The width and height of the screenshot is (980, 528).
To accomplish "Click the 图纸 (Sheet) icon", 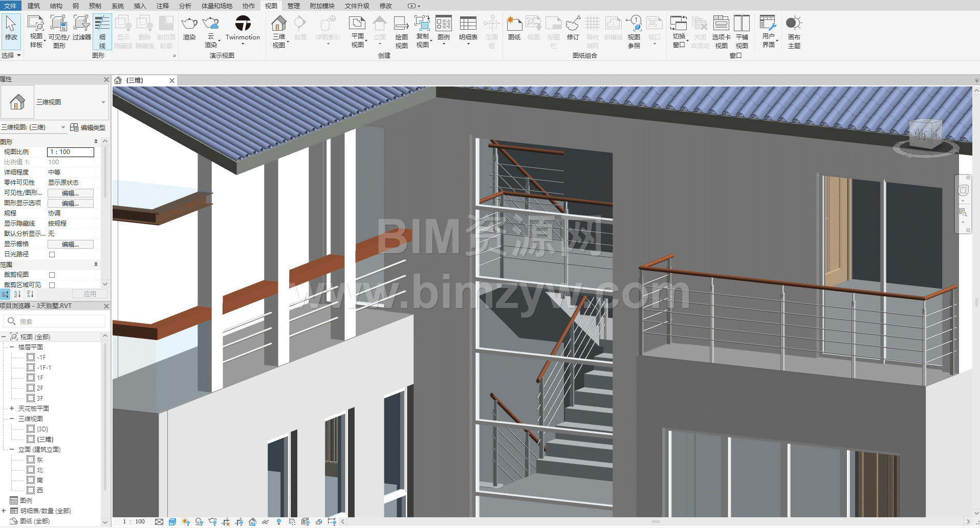I will 514,24.
